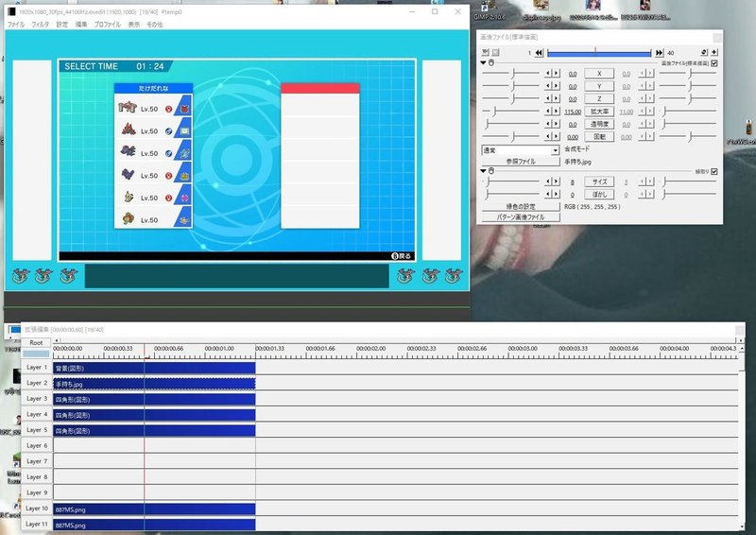This screenshot has width=756, height=535.
Task: Open the プロファイル menu
Action: point(107,25)
